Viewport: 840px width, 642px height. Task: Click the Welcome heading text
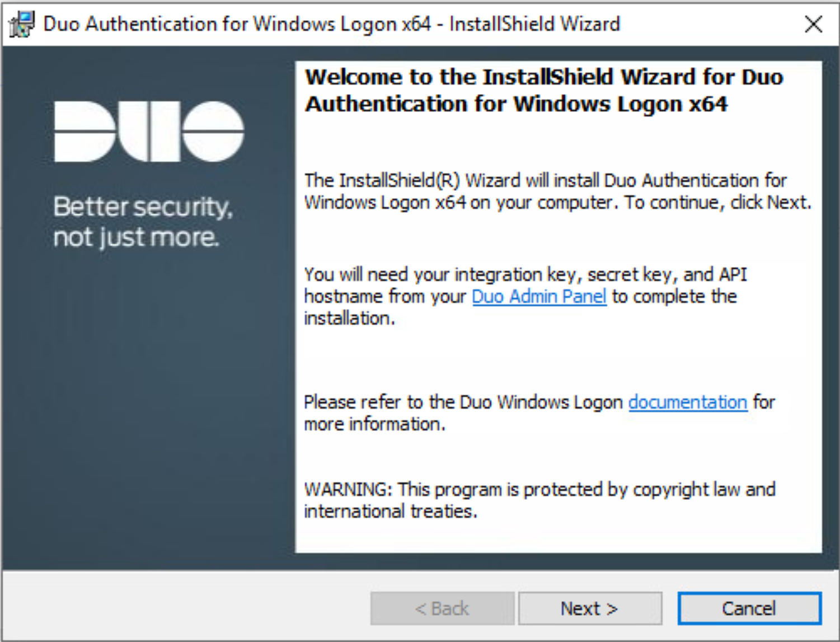(x=544, y=90)
